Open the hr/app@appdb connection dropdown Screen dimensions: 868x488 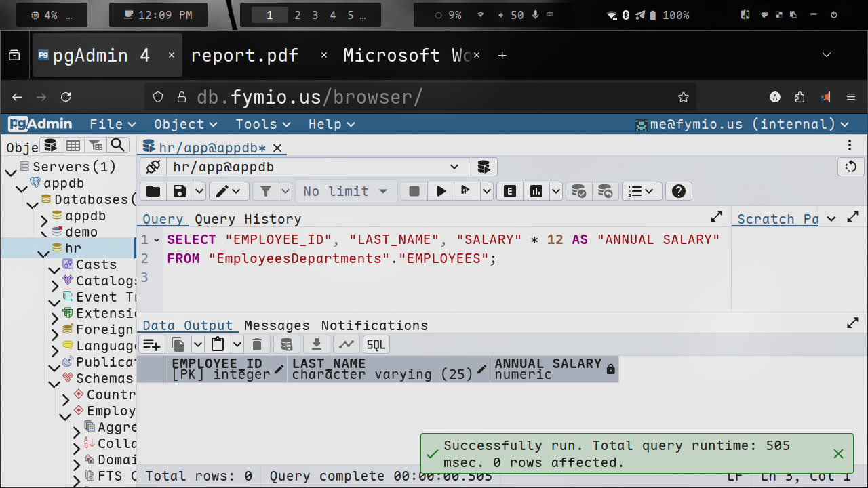[454, 167]
